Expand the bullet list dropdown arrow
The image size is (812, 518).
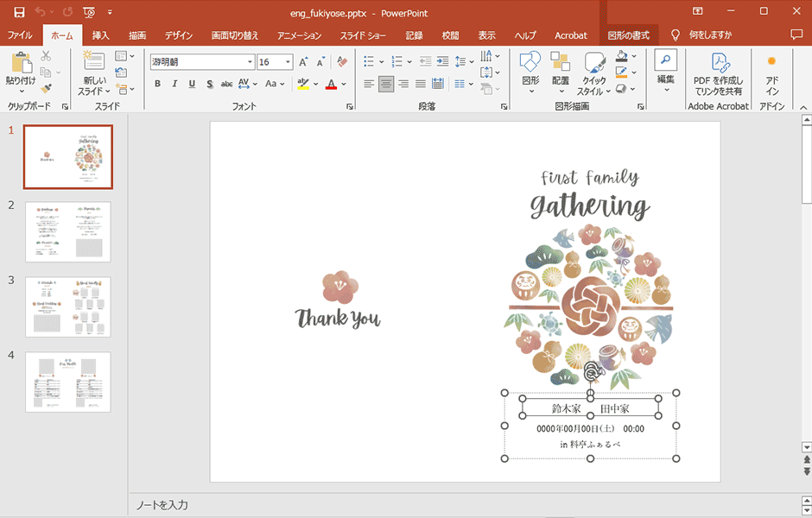click(381, 62)
